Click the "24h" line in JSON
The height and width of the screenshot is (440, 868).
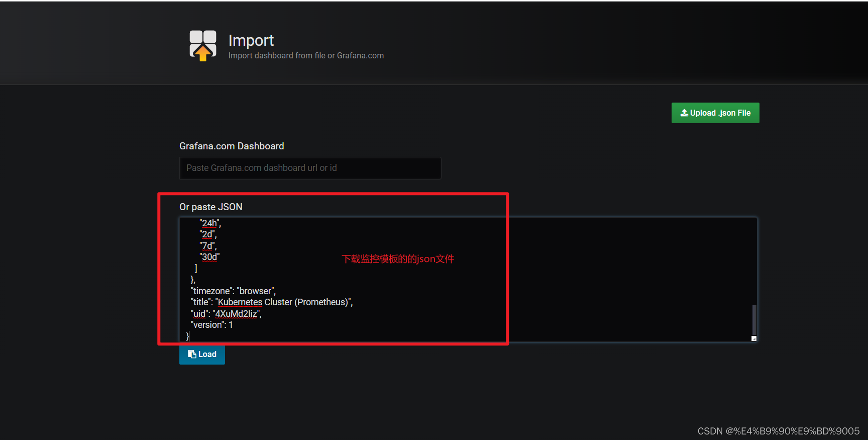[210, 223]
